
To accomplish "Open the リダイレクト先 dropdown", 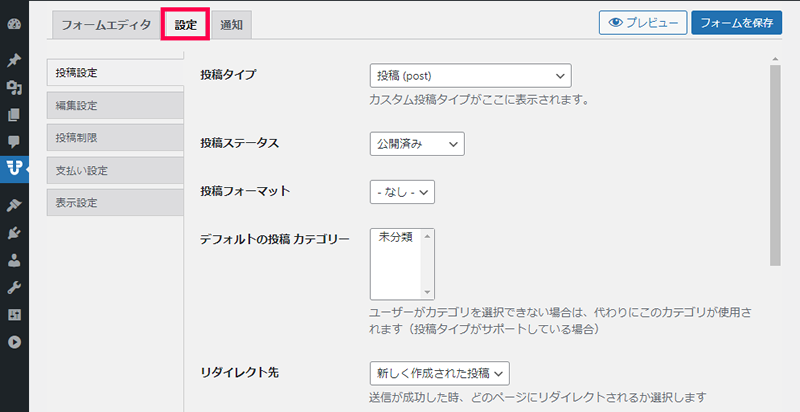I will pyautogui.click(x=439, y=373).
